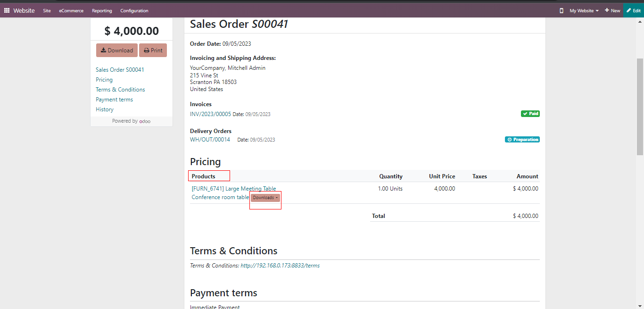Click the Edit pencil button
This screenshot has width=644, height=309.
pyautogui.click(x=633, y=10)
